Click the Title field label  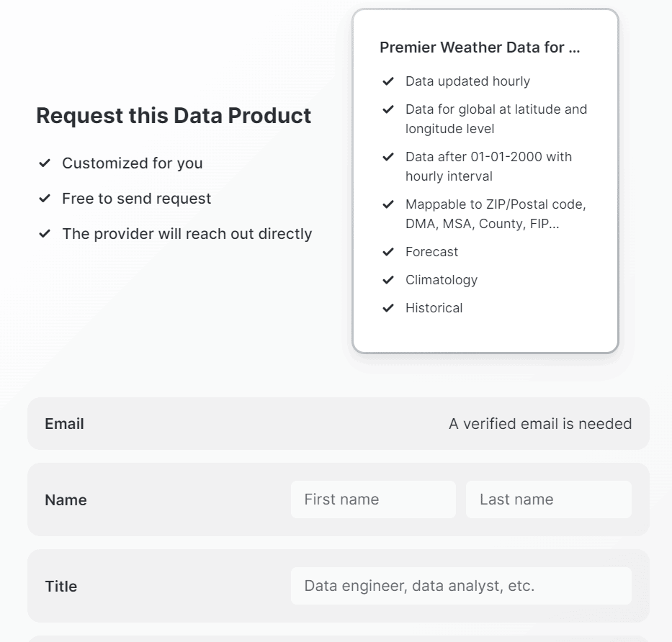(x=61, y=587)
